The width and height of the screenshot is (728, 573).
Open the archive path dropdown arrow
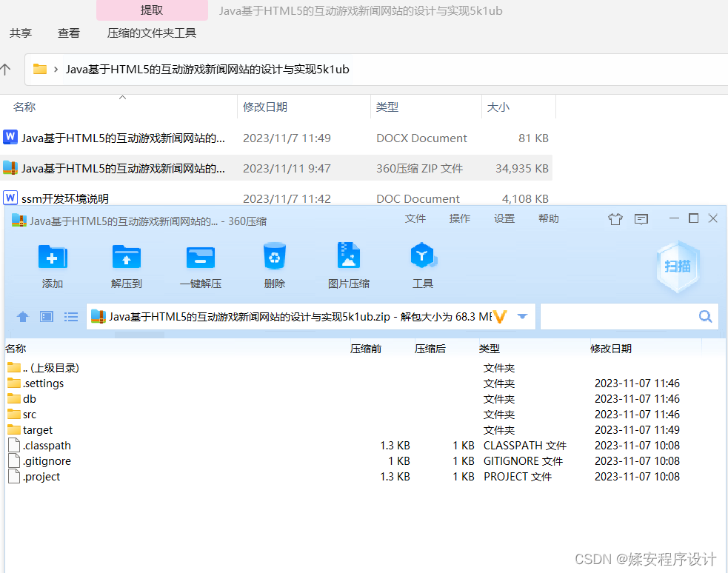coord(523,316)
